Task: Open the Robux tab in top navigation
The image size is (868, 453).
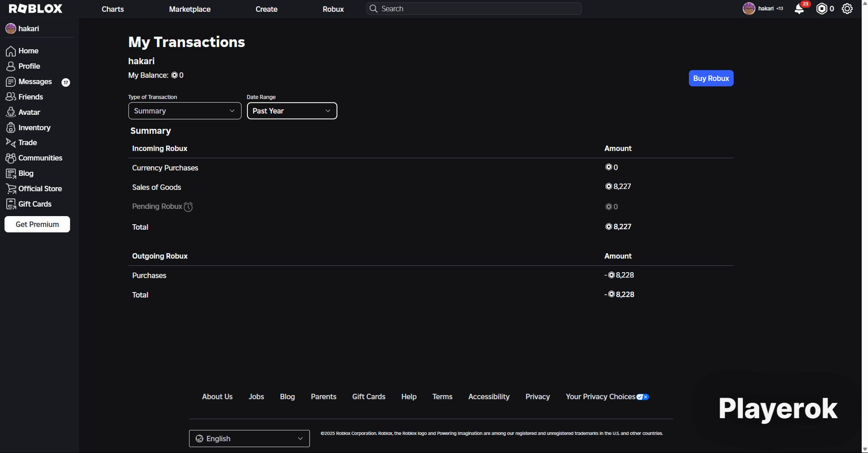Action: click(333, 9)
